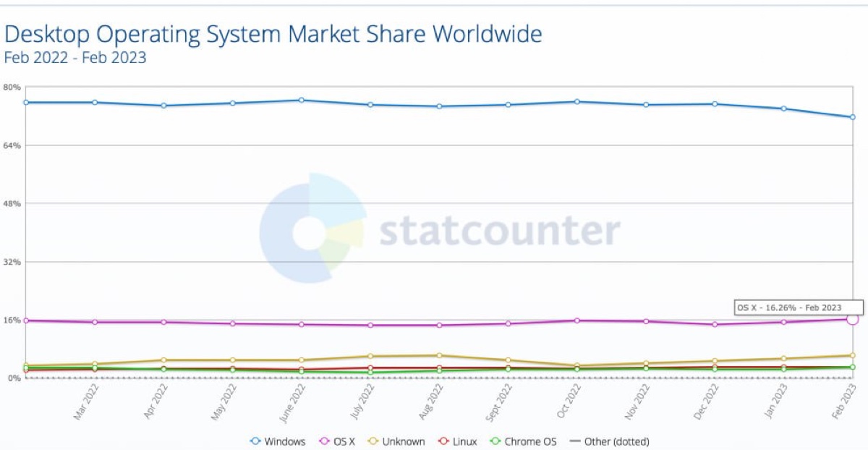Click the Windows data point for Feb 2023
The image size is (868, 450).
pyautogui.click(x=853, y=117)
